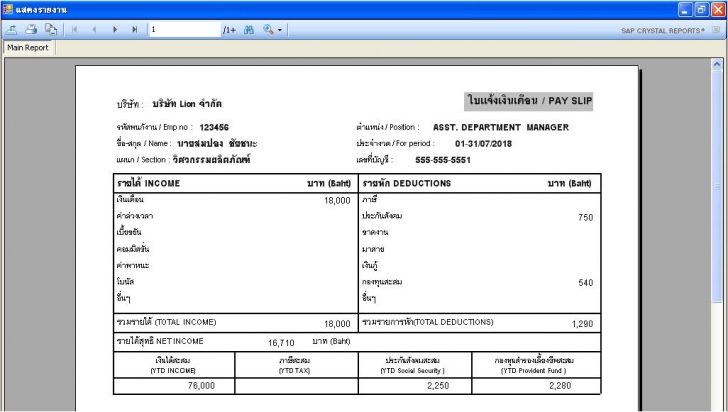Click the page number input field
Viewport: 728px width, 412px height.
[184, 30]
